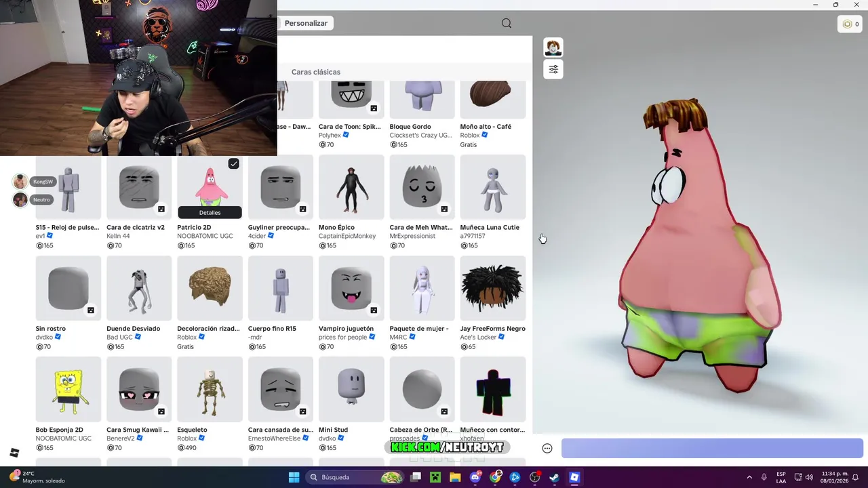Image resolution: width=868 pixels, height=488 pixels.
Task: Select the Sin rostro item
Action: (x=68, y=288)
